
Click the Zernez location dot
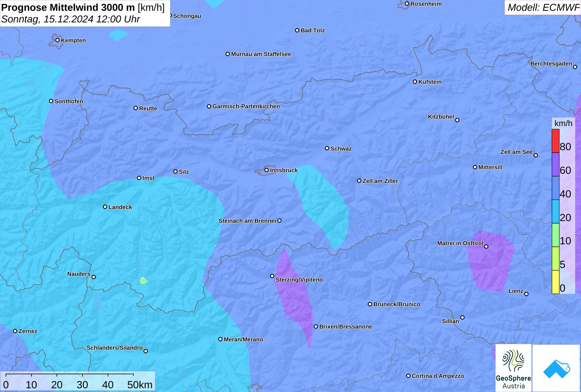point(15,331)
